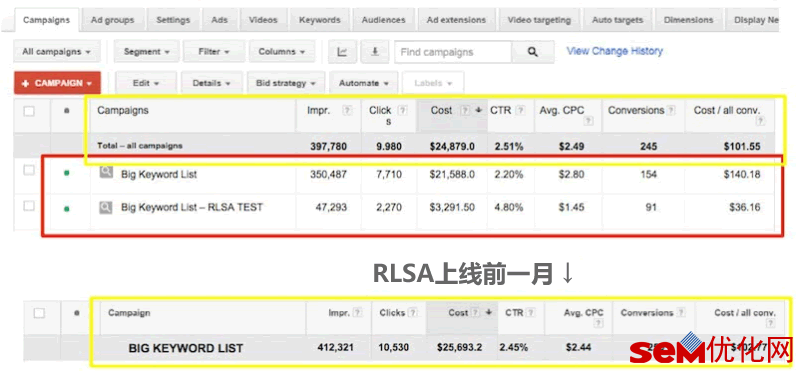
Task: Click the $36.16 cost per conversion value
Action: point(745,207)
